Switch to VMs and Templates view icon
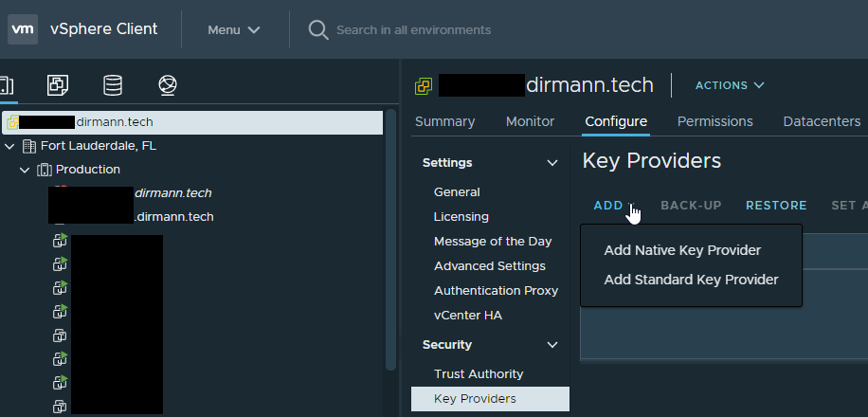 click(x=58, y=85)
